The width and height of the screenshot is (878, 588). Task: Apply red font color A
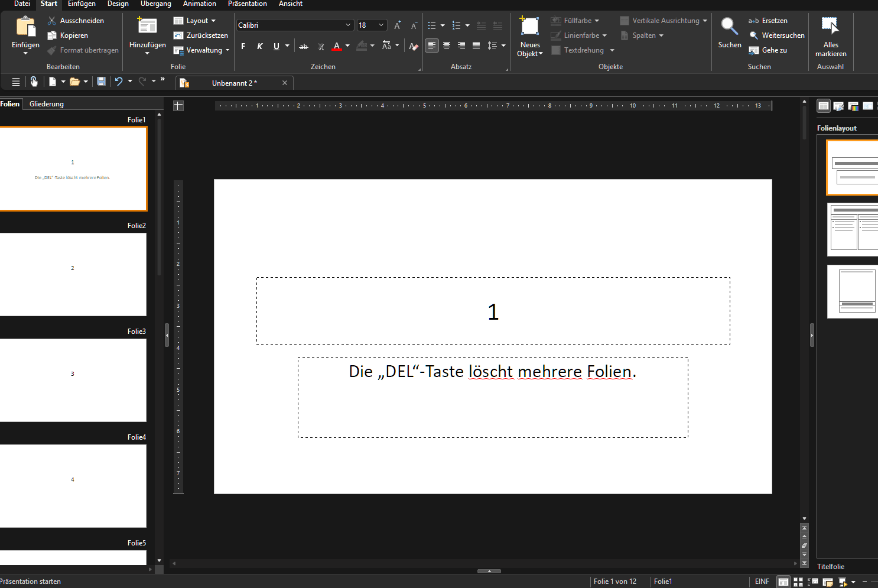point(337,46)
